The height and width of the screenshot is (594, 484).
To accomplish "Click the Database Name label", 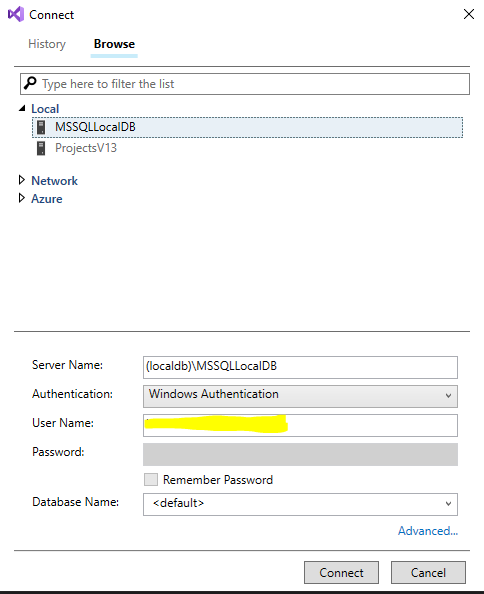I will click(75, 502).
